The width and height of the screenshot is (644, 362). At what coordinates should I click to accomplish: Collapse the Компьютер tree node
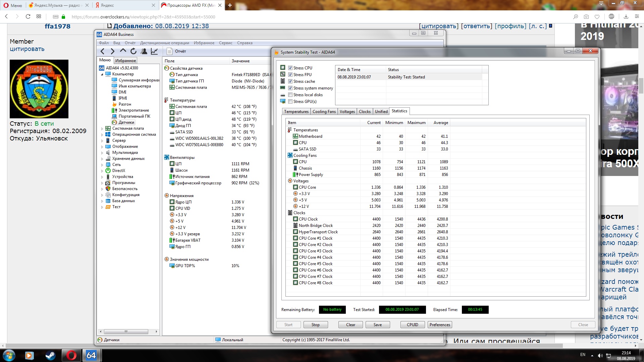point(102,74)
